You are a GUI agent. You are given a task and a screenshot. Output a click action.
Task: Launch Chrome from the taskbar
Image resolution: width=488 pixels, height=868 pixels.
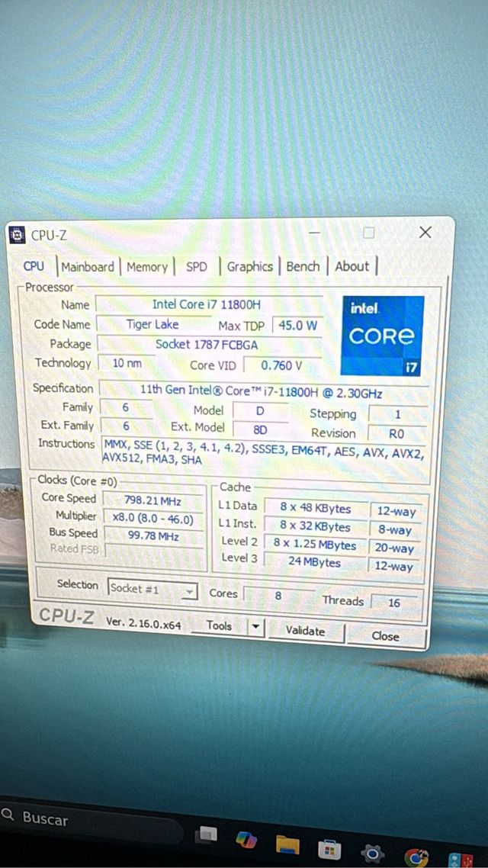pos(416,857)
